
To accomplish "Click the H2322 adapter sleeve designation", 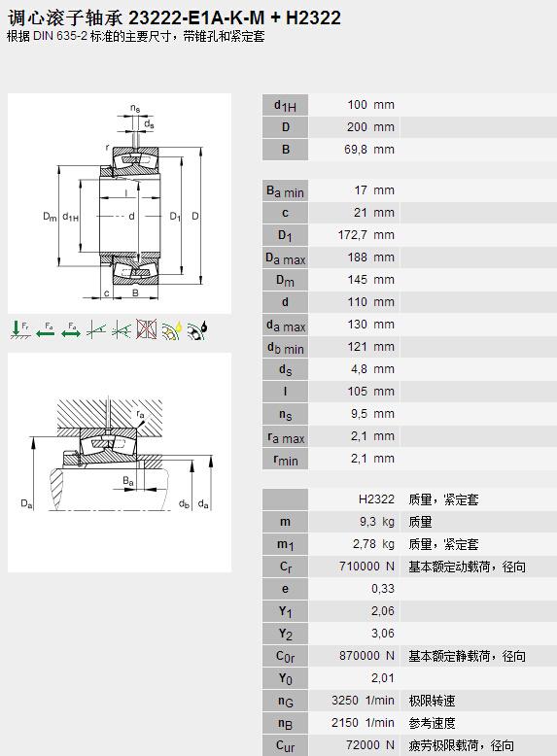I will (376, 499).
